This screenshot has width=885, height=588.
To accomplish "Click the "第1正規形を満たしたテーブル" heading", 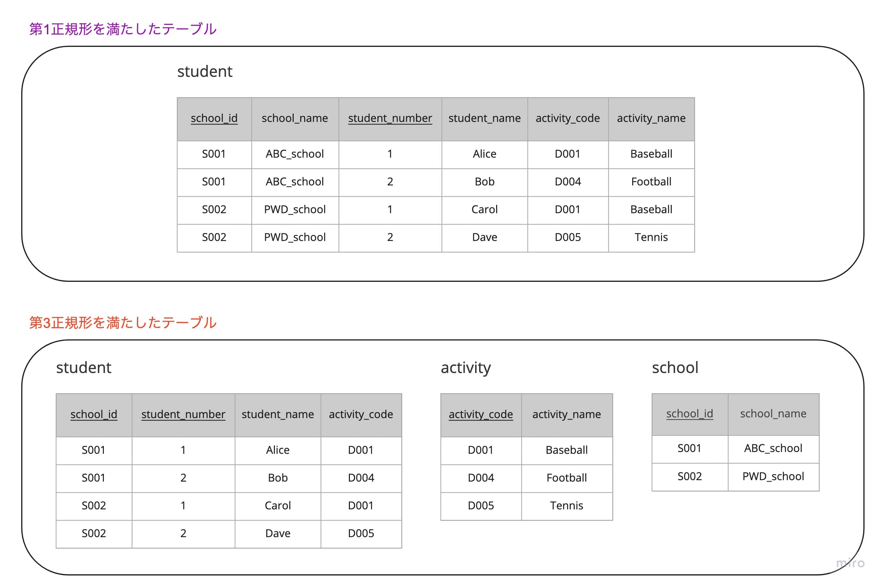I will tap(123, 28).
